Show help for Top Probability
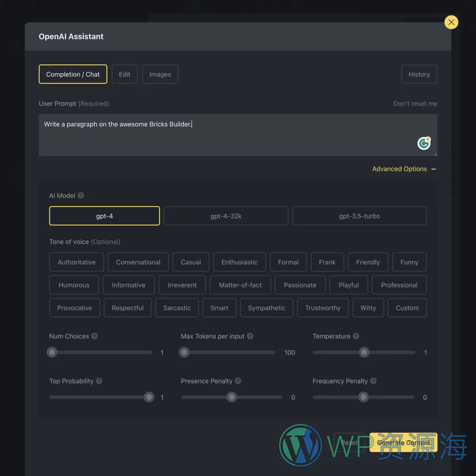The image size is (476, 476). (99, 381)
